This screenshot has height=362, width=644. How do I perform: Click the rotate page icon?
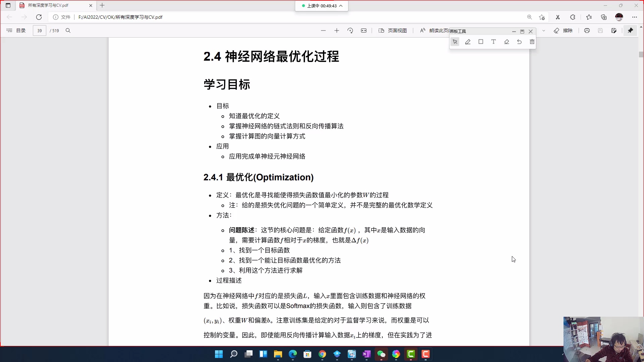coord(350,31)
